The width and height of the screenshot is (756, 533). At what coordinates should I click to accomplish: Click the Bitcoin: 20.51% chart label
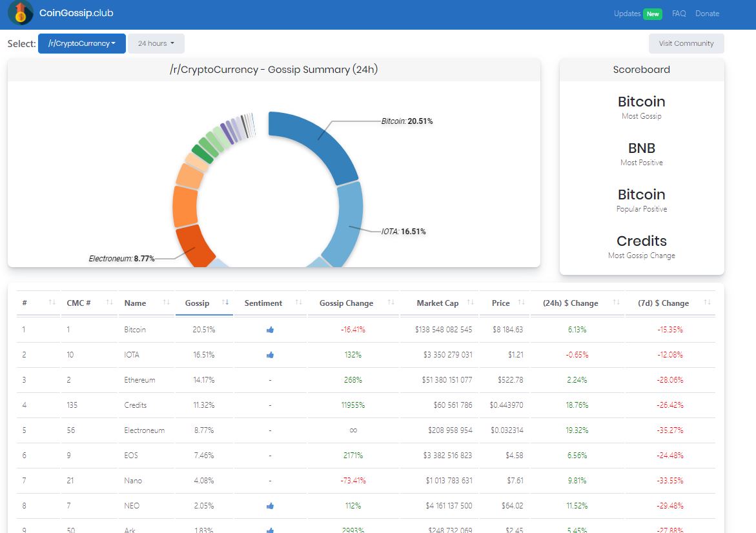407,121
